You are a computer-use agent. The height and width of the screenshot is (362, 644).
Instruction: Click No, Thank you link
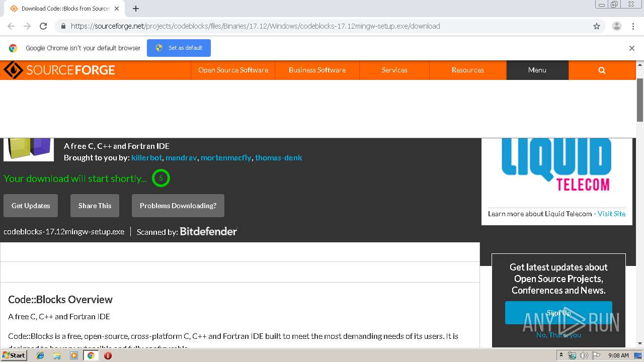click(558, 335)
